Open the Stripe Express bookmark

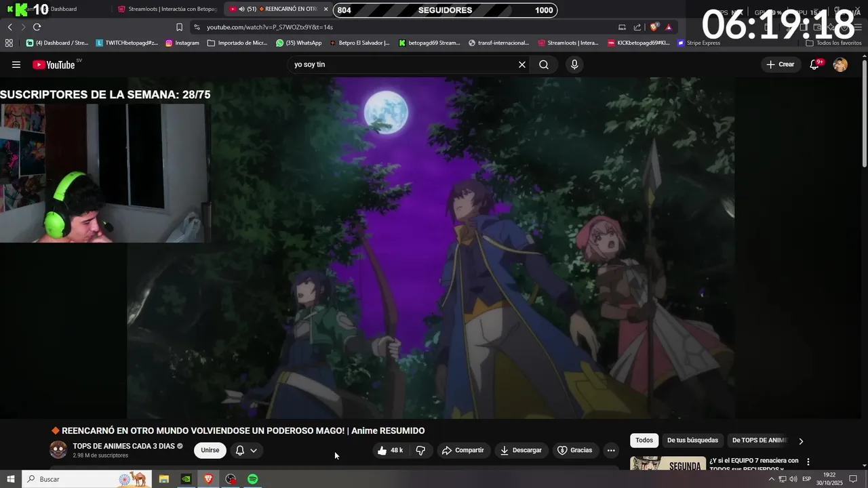[698, 43]
